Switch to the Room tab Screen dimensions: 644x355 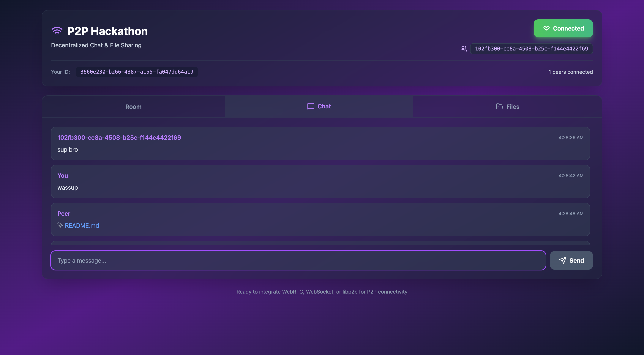pyautogui.click(x=133, y=107)
